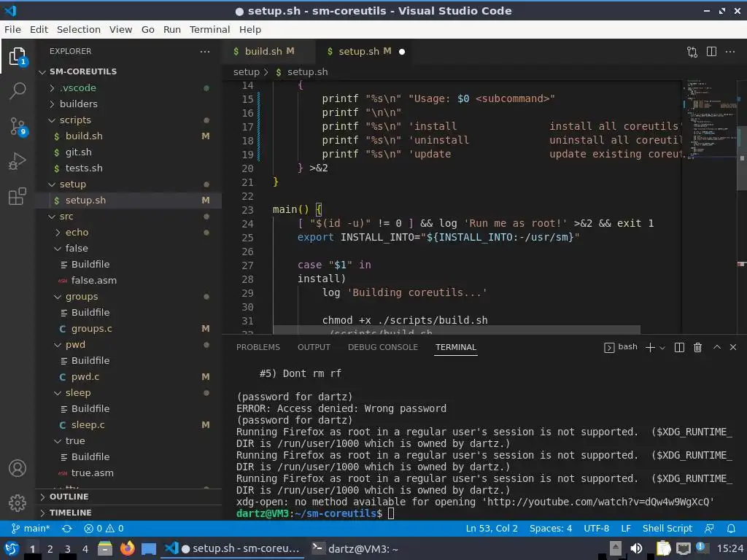Screen dimensions: 747x560
Task: Change end of line sequence LF
Action: click(626, 529)
